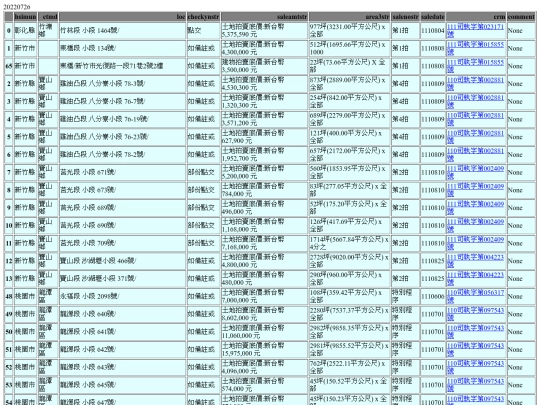Select the price cell 3,571,200 元

click(264, 119)
